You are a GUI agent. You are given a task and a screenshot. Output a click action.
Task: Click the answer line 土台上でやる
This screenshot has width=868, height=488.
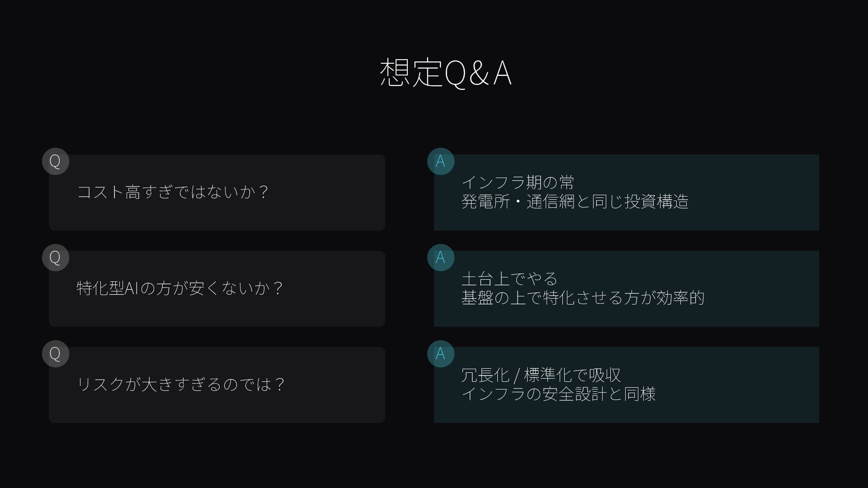pyautogui.click(x=509, y=279)
